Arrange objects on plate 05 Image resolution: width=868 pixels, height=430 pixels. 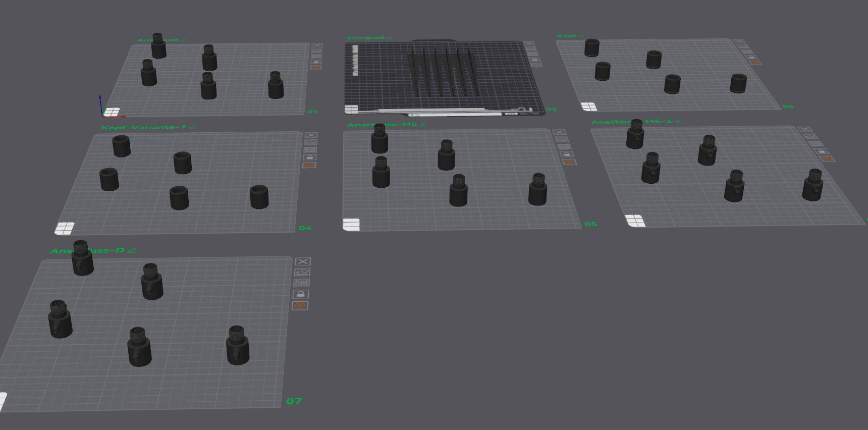click(x=564, y=146)
